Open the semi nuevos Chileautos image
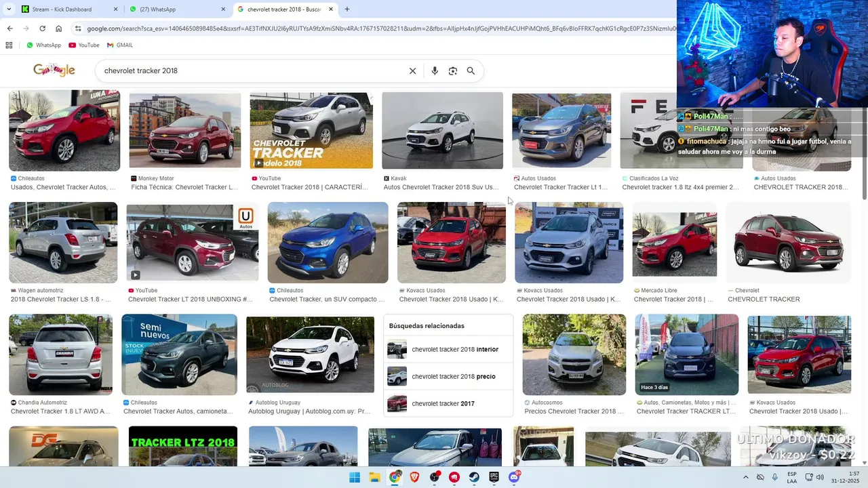This screenshot has width=868, height=488. pyautogui.click(x=179, y=354)
